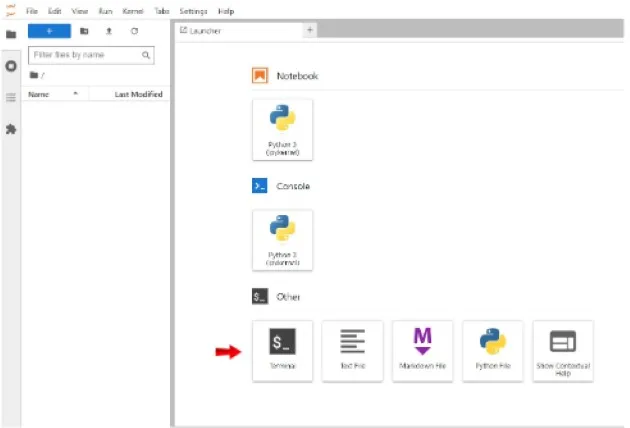Viewport: 630px width, 428px height.
Task: Open the Run menu
Action: (106, 11)
